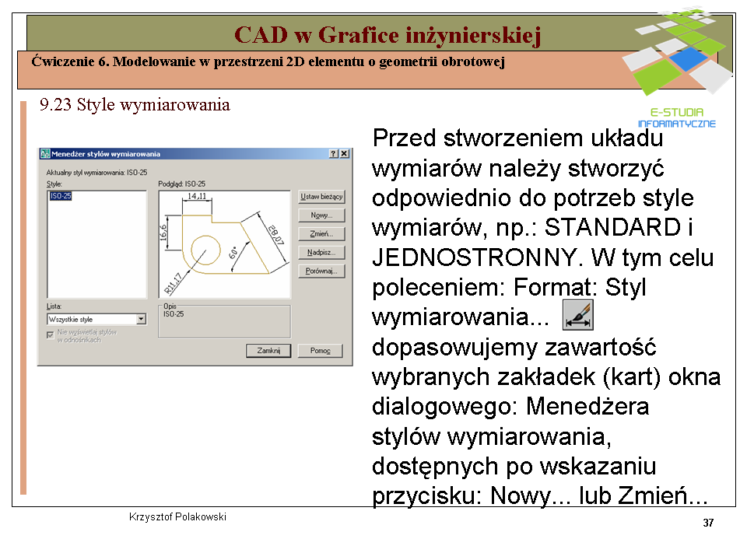The image size is (747, 560).
Task: Click the Nadpisz... override button
Action: tap(321, 252)
